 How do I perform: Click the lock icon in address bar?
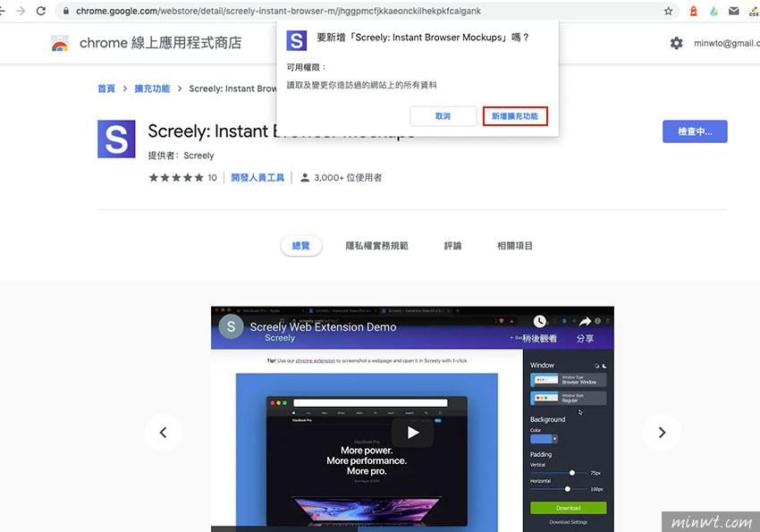(66, 11)
